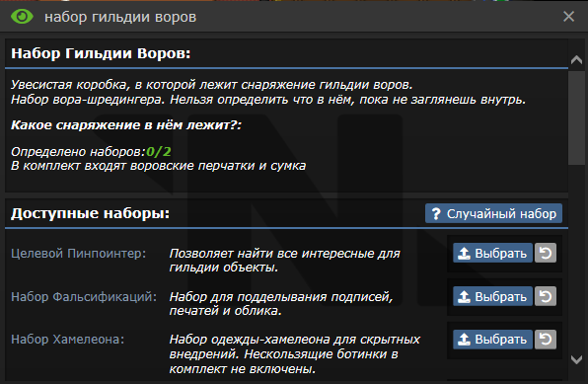
Task: Revert the Набор Хамелеона selection via the undo icon
Action: [x=546, y=340]
